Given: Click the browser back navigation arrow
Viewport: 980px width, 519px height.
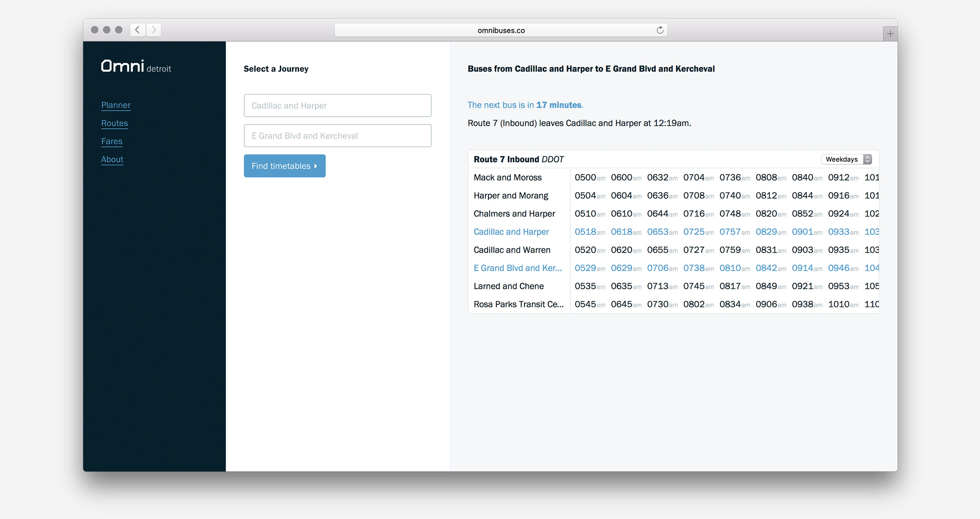Looking at the screenshot, I should point(137,30).
